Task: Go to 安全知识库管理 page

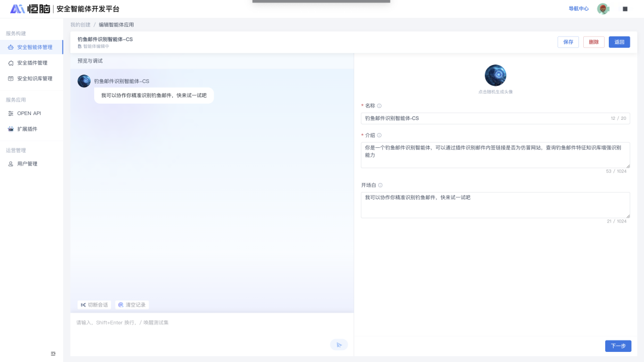Action: coord(35,79)
